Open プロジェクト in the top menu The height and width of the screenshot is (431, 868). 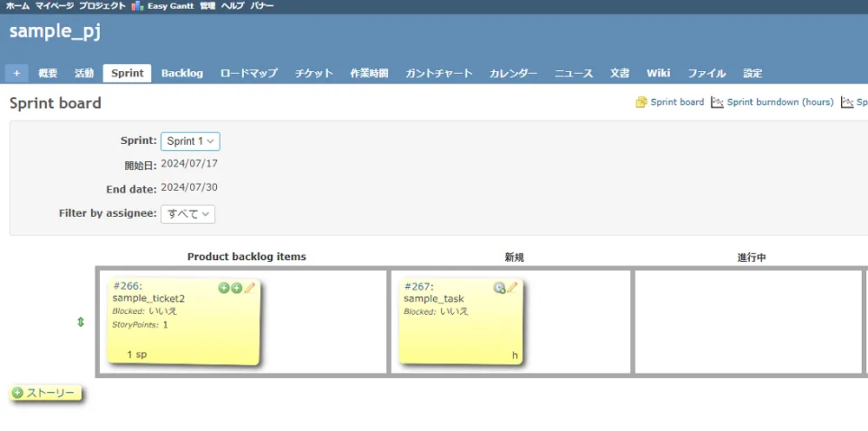102,6
